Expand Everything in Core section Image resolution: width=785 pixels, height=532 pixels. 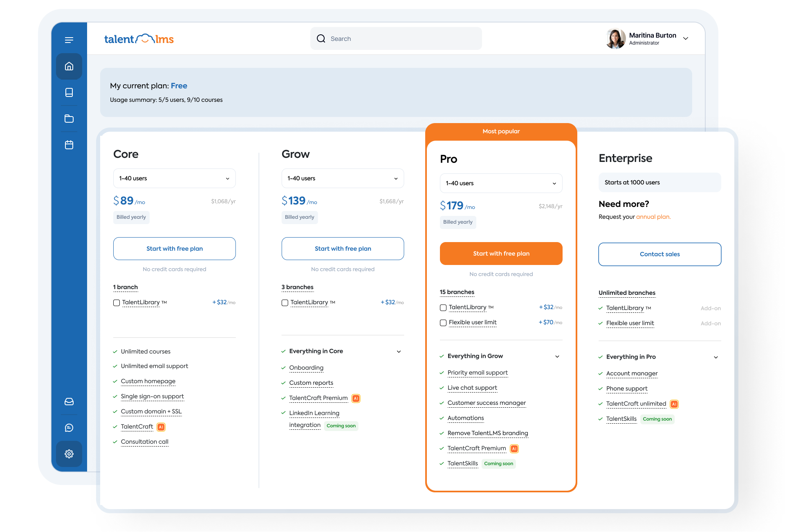click(399, 352)
